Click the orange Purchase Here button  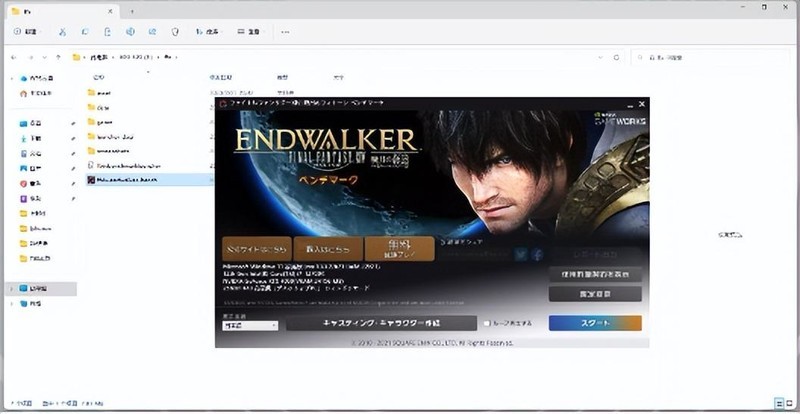[328, 249]
